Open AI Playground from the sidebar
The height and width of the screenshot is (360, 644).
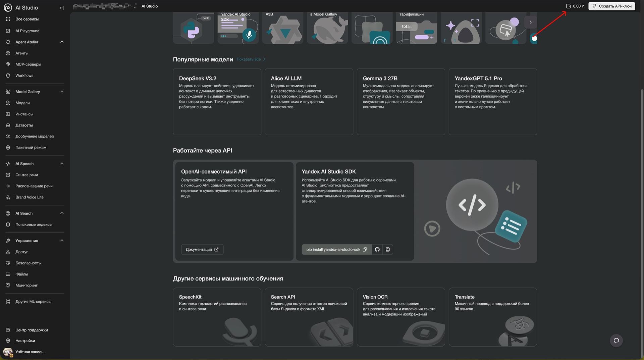27,31
